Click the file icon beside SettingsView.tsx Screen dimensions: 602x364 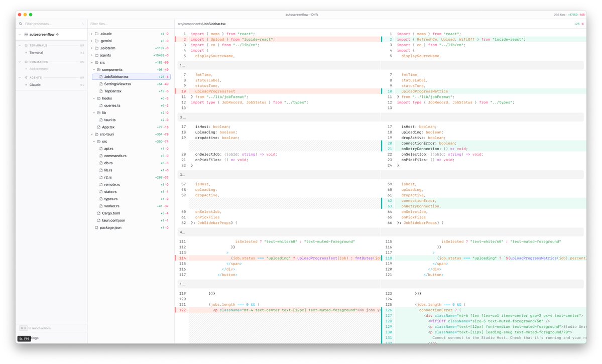101,84
